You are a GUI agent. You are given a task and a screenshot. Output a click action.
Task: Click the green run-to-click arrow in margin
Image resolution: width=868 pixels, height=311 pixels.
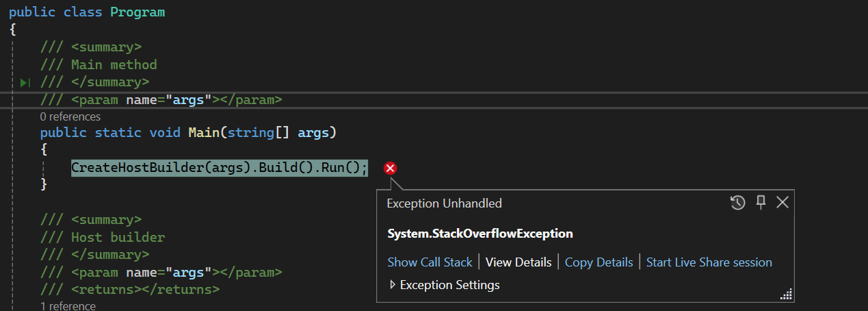coord(25,83)
